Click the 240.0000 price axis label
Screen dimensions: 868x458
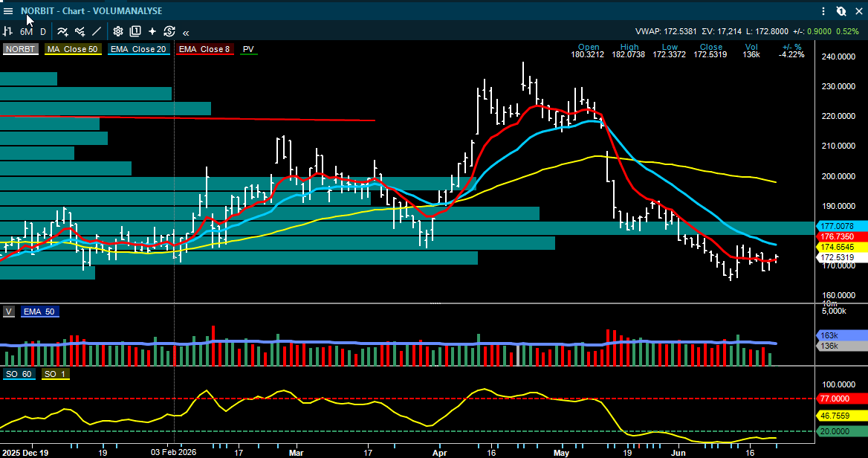(x=840, y=57)
